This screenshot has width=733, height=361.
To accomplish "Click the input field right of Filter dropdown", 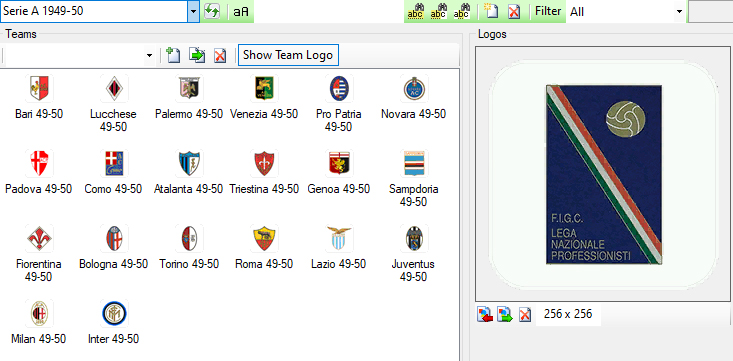I will [711, 12].
